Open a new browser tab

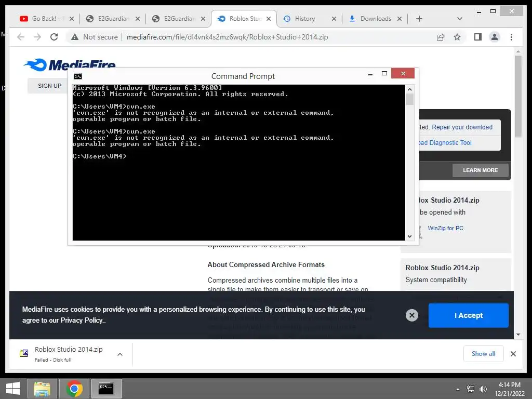pos(419,19)
